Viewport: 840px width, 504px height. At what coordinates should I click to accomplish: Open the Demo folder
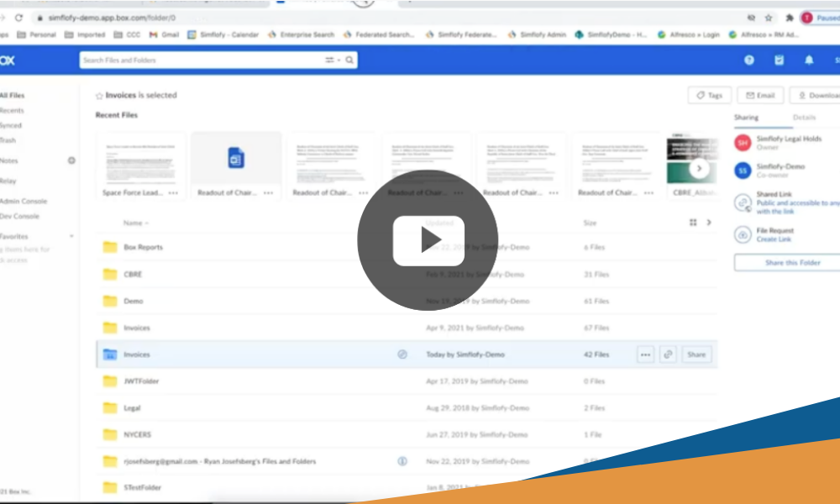tap(134, 301)
